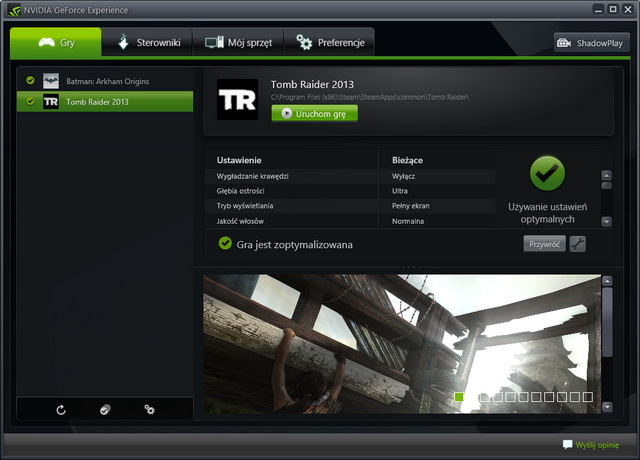Viewport: 640px width, 460px height.
Task: Open the Gry tab
Action: 56,42
